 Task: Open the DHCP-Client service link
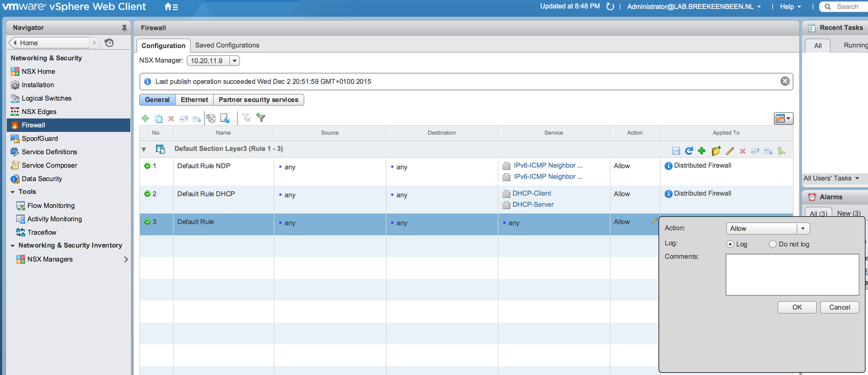click(x=532, y=193)
